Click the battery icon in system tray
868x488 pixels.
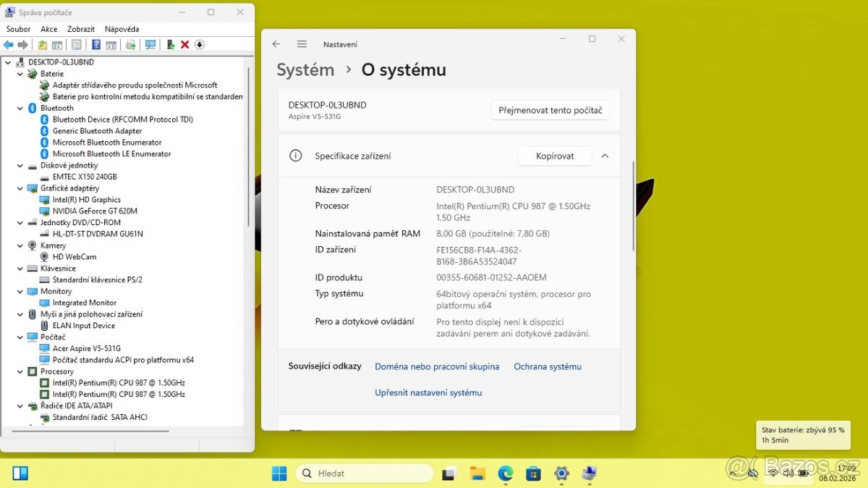click(804, 473)
